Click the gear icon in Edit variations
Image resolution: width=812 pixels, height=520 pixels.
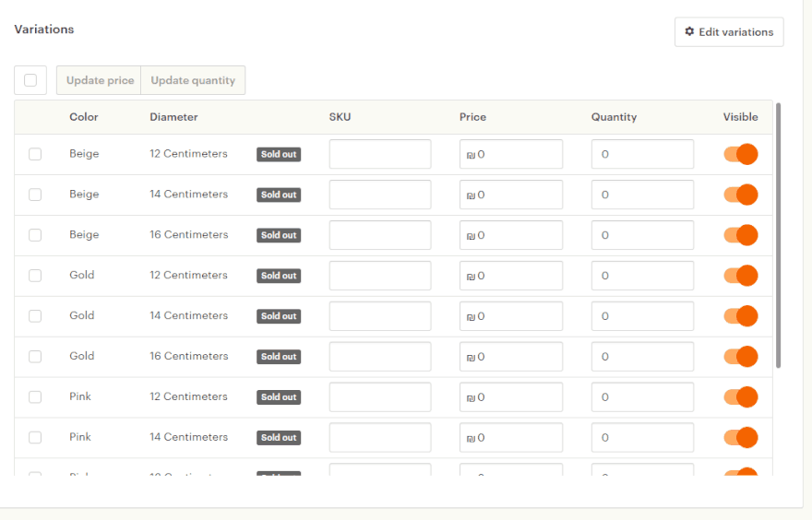pyautogui.click(x=689, y=32)
